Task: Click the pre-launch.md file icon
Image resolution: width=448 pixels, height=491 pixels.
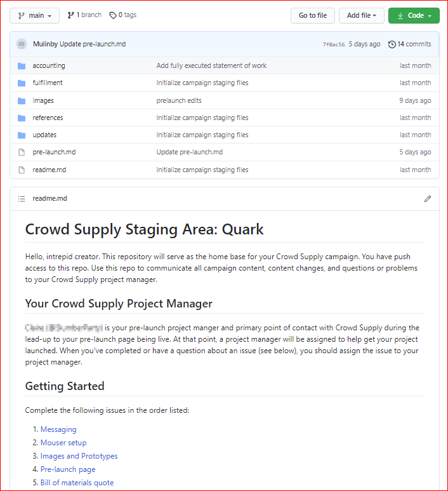Action: pos(22,152)
